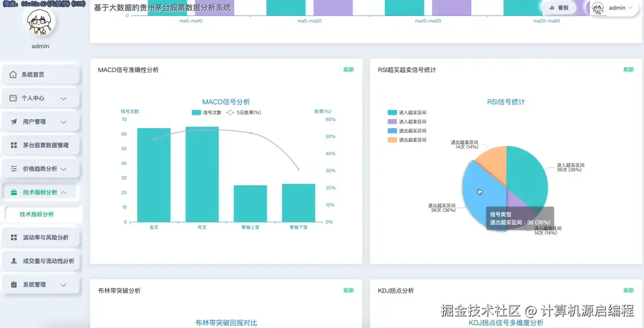Toggle the 进入超买区间 pie legend entry
Image resolution: width=644 pixels, height=328 pixels.
[x=407, y=113]
